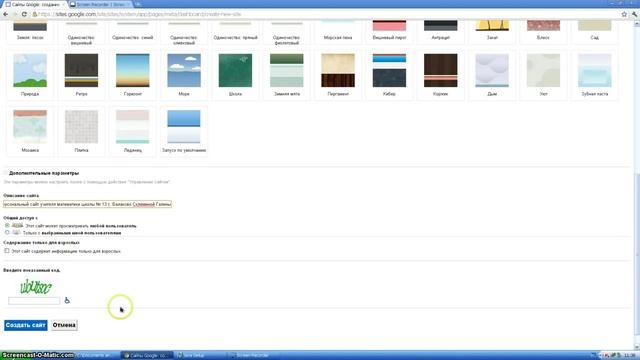The width and height of the screenshot is (640, 360).
Task: Choose the Антрацит theme thumbnail
Action: coord(440,26)
